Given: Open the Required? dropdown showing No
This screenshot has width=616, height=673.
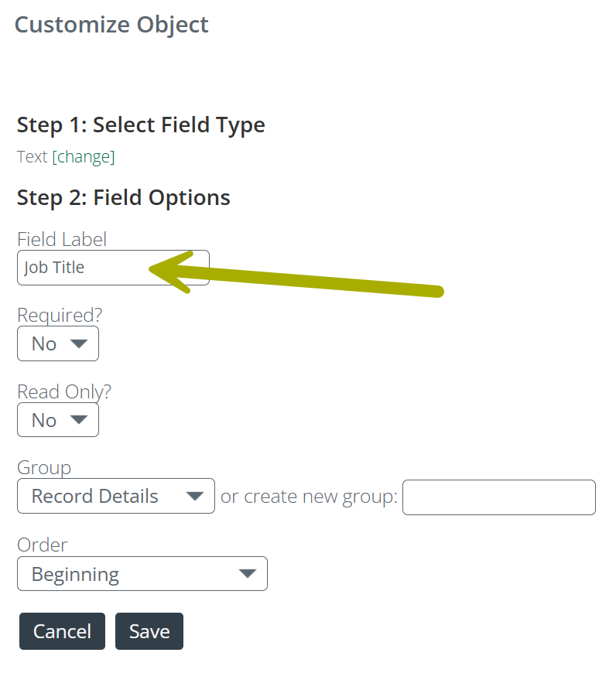Looking at the screenshot, I should click(58, 343).
